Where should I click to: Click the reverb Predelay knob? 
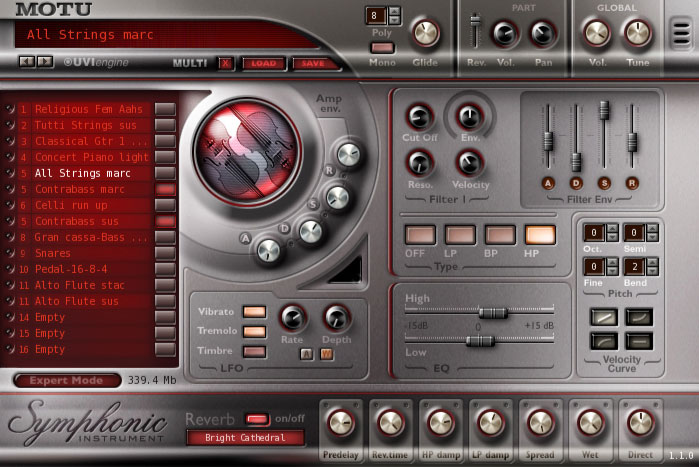click(341, 423)
